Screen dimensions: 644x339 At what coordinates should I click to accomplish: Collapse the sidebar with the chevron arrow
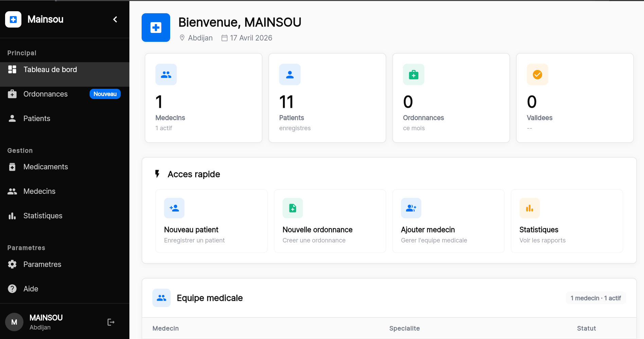[x=115, y=19]
